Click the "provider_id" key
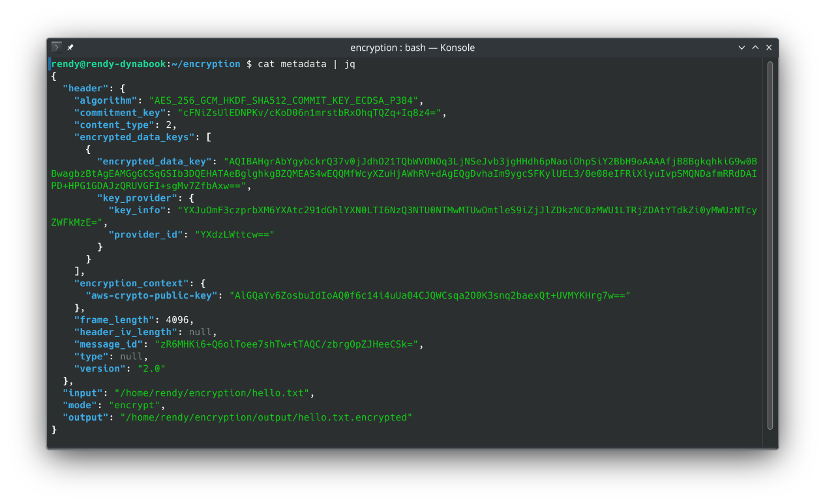This screenshot has height=504, width=825. point(146,235)
